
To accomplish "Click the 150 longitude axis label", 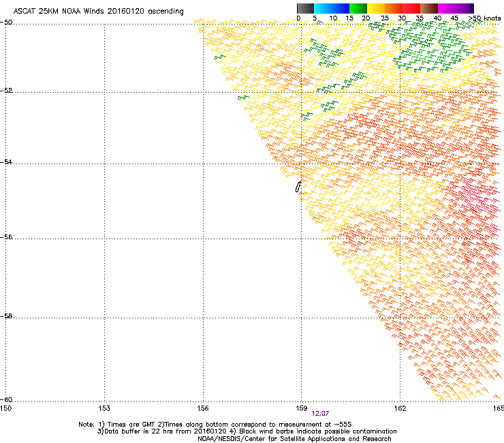I will coord(5,408).
